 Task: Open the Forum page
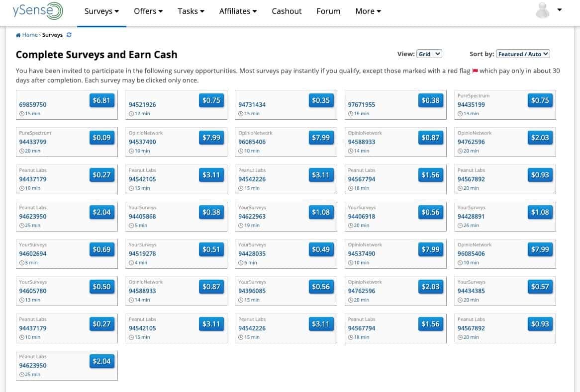(328, 11)
